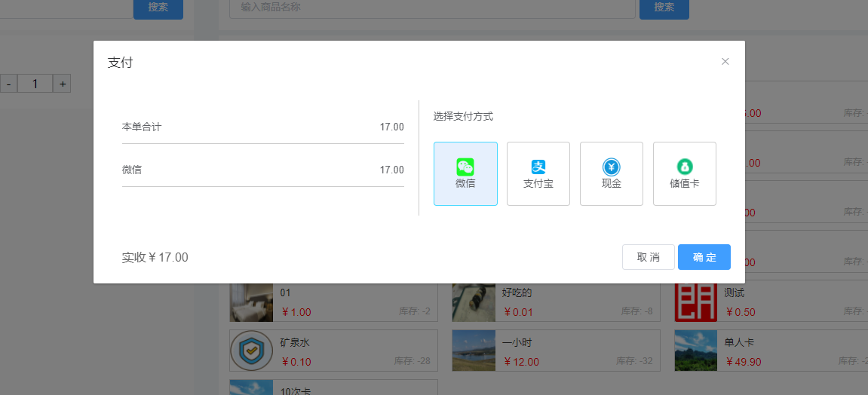The image size is (868, 395).
Task: Click price ￥49.90 of 单人卡
Action: click(x=744, y=363)
